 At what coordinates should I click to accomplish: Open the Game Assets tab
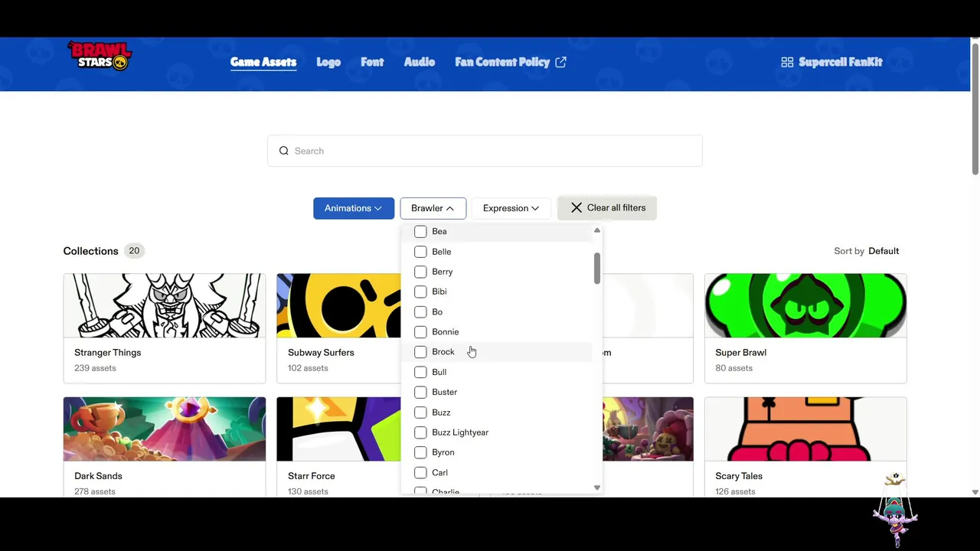pos(263,62)
